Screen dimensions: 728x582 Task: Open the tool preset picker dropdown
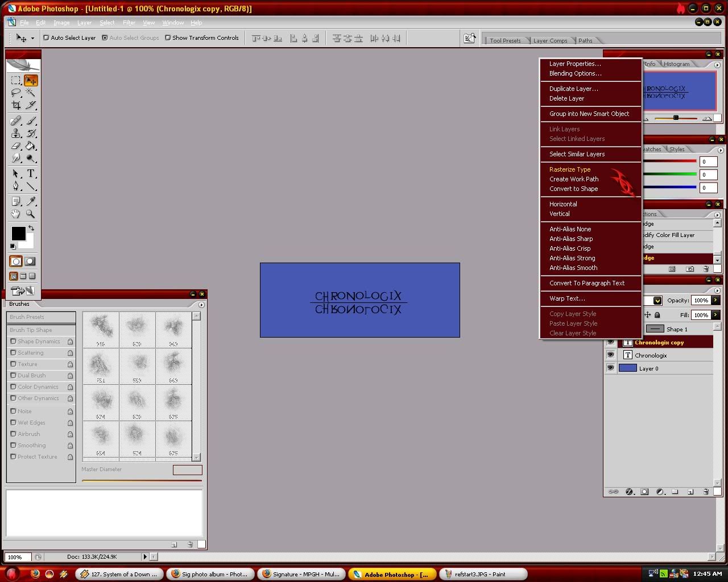tap(32, 38)
